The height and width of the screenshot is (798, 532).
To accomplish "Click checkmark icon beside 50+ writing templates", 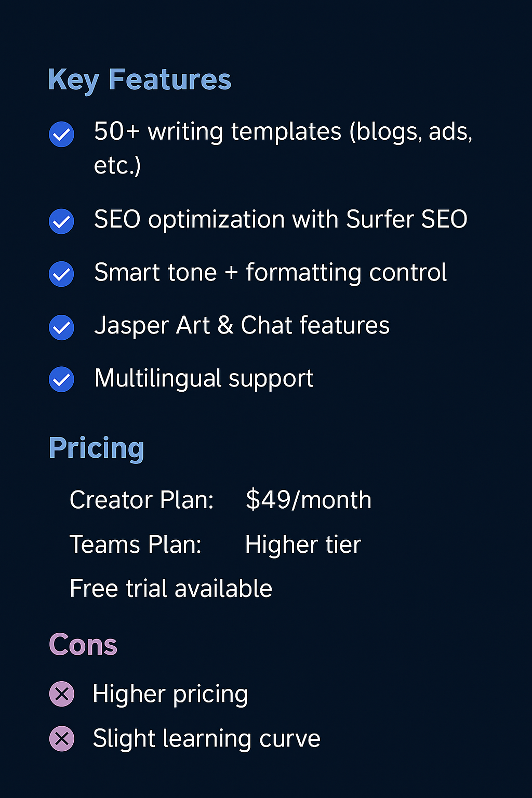I will pos(61,135).
